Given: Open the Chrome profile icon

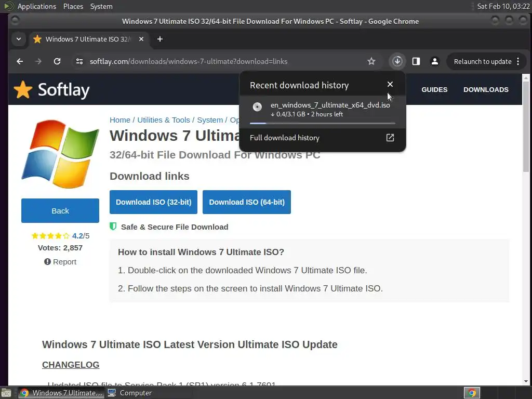Looking at the screenshot, I should (x=435, y=61).
